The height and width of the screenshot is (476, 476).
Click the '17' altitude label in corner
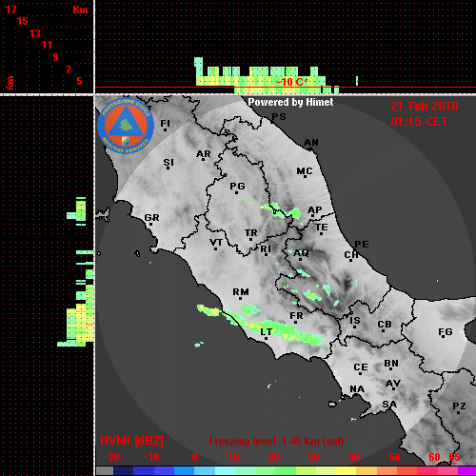11,10
